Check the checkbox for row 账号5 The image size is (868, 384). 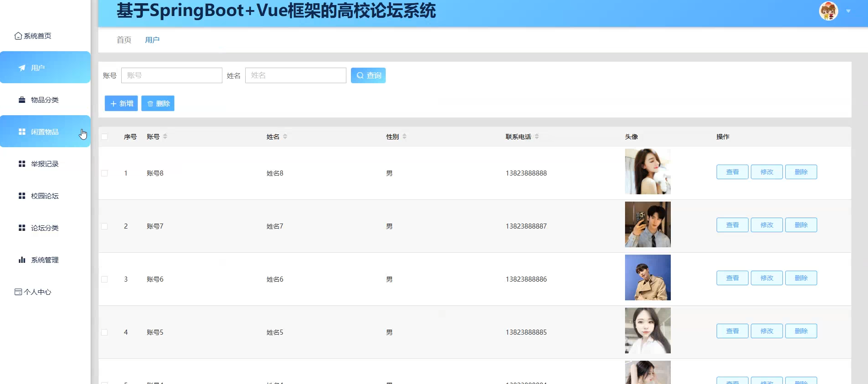104,332
